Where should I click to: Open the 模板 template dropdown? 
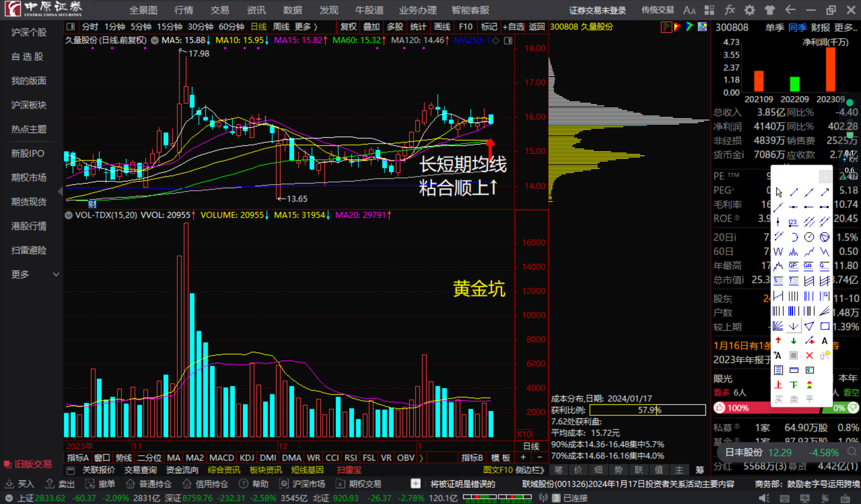pos(501,458)
